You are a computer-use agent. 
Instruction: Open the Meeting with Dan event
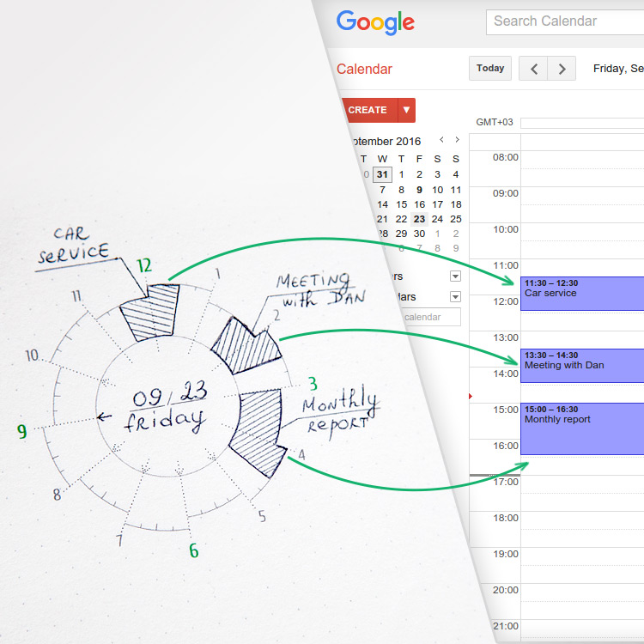[582, 366]
